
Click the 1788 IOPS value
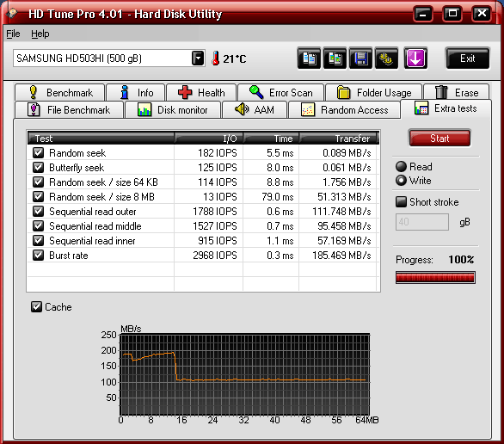(215, 211)
